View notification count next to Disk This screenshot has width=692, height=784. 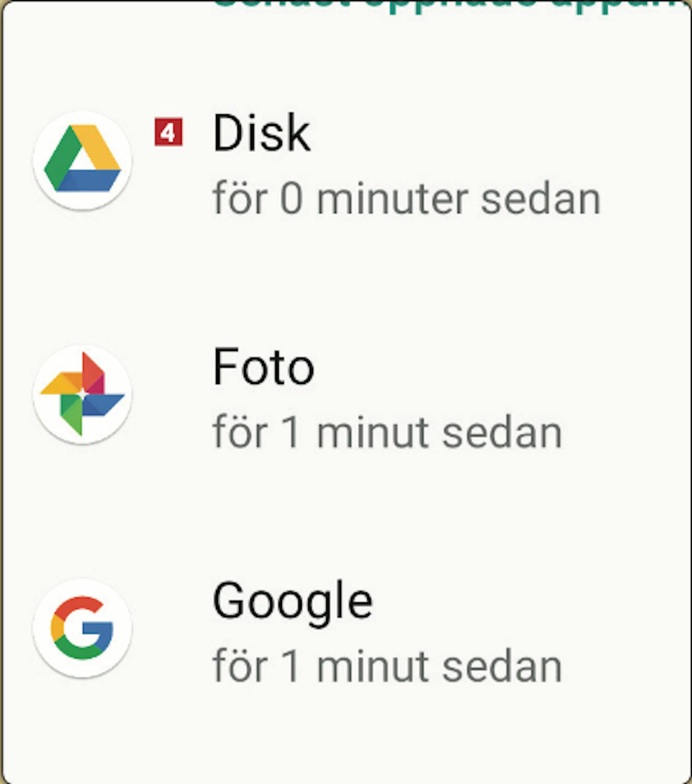click(x=168, y=132)
